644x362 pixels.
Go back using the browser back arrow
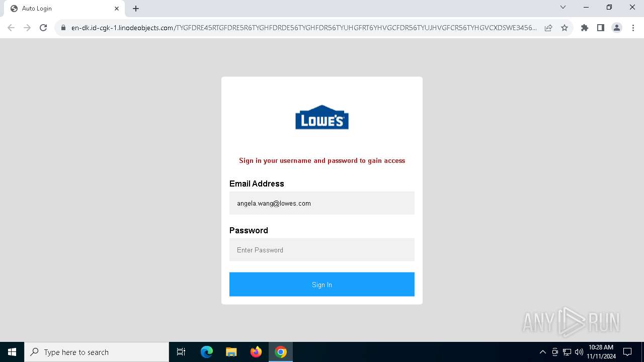tap(11, 28)
